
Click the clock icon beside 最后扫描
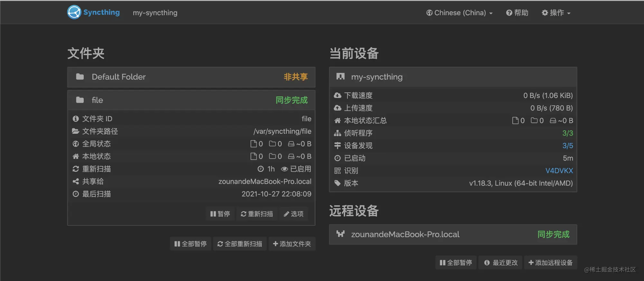[76, 194]
